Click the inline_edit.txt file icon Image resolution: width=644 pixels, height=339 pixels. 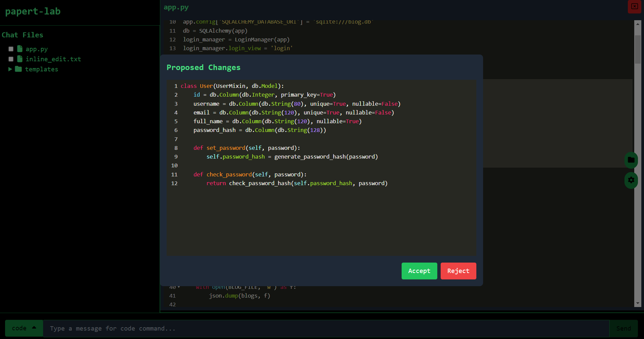(20, 59)
